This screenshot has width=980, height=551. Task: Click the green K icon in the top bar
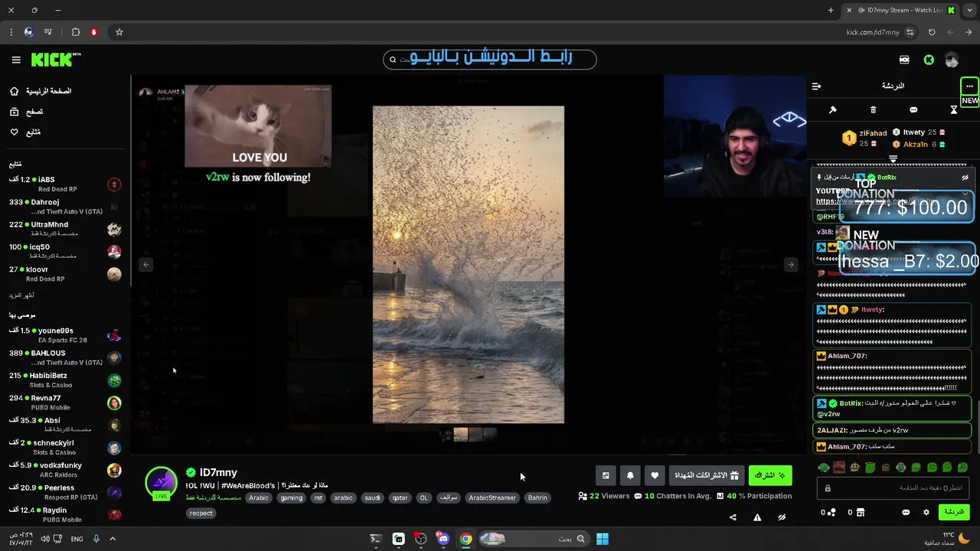click(929, 60)
